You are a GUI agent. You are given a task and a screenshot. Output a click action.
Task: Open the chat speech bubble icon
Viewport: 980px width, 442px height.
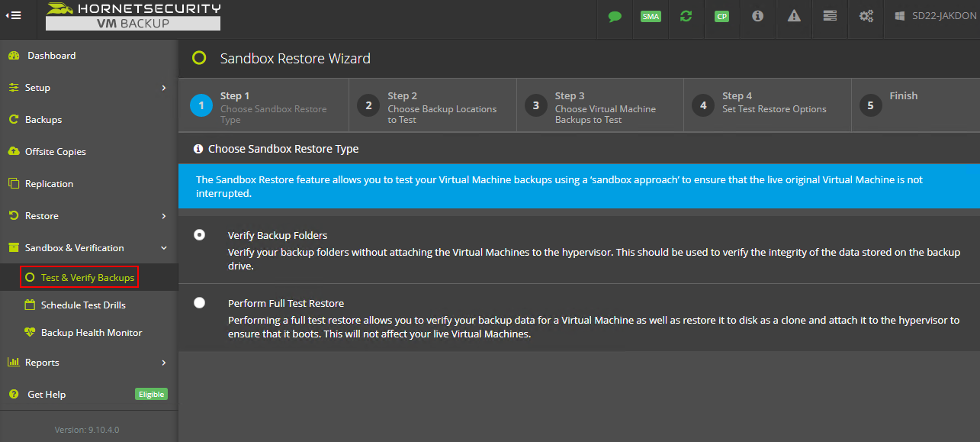tap(615, 16)
